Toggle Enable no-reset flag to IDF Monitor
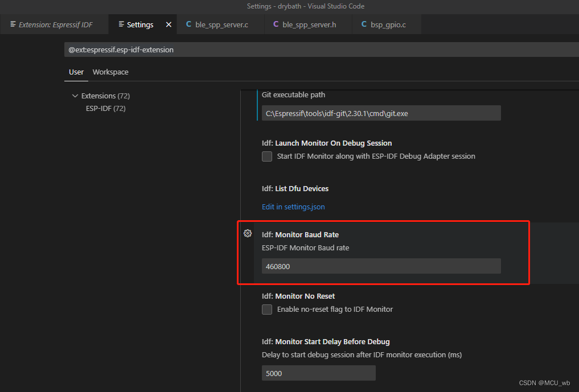Image resolution: width=579 pixels, height=392 pixels. coord(267,310)
